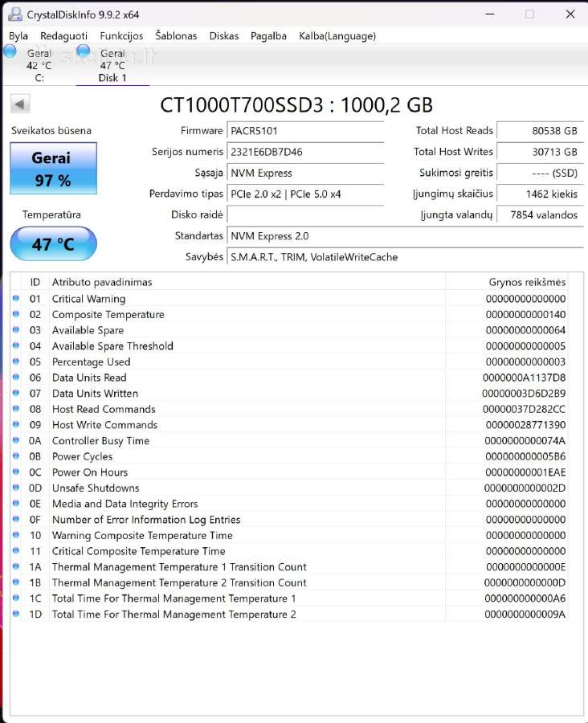Click status dot of Host Write Commands row
588x723 pixels.
(16, 424)
